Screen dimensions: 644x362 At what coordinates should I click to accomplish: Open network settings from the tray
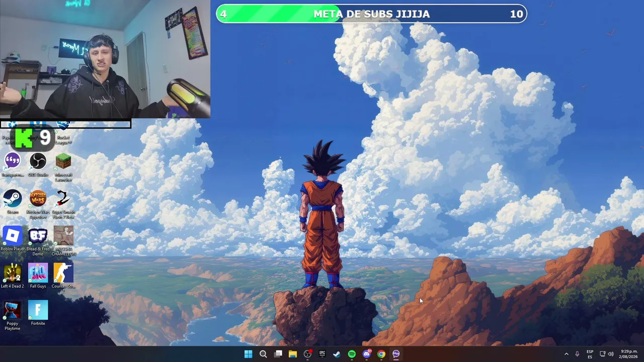[603, 354]
